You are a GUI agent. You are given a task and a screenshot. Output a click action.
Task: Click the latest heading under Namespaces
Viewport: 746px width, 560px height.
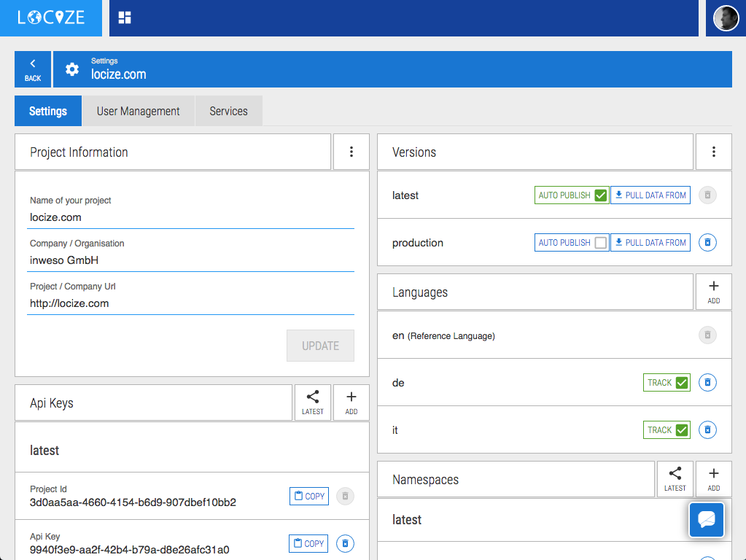407,520
